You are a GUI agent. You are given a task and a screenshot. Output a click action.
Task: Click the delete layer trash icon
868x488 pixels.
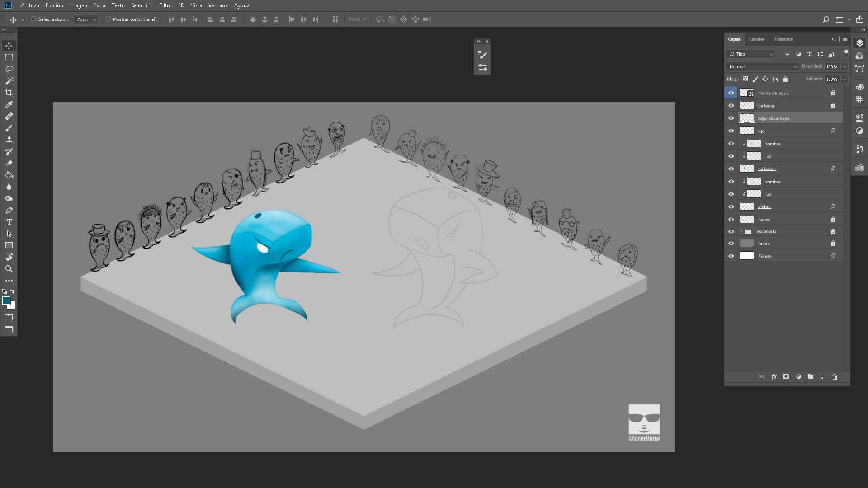[x=835, y=377]
